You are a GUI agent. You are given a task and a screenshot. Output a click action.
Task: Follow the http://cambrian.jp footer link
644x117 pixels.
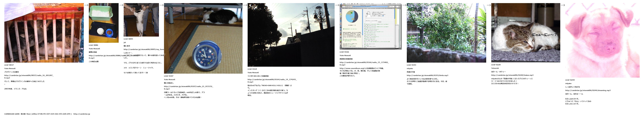click(x=82, y=114)
